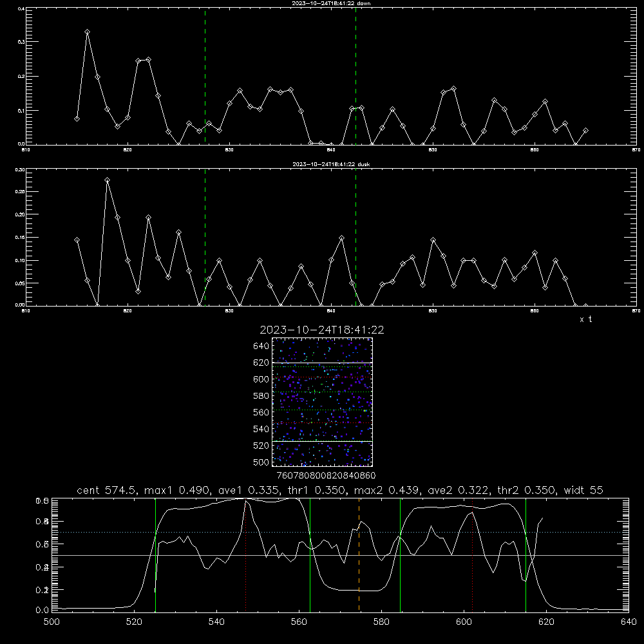Click the '600' y-axis label beside the image

click(x=261, y=379)
